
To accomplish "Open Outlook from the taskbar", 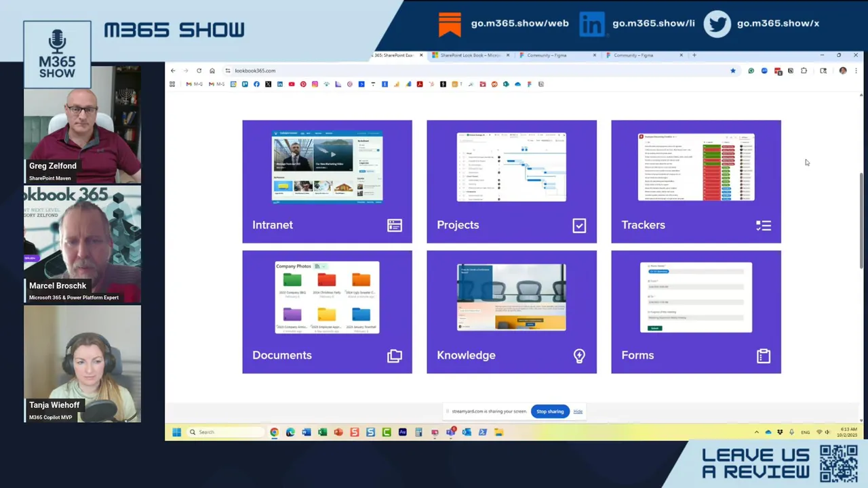I will coord(467,432).
